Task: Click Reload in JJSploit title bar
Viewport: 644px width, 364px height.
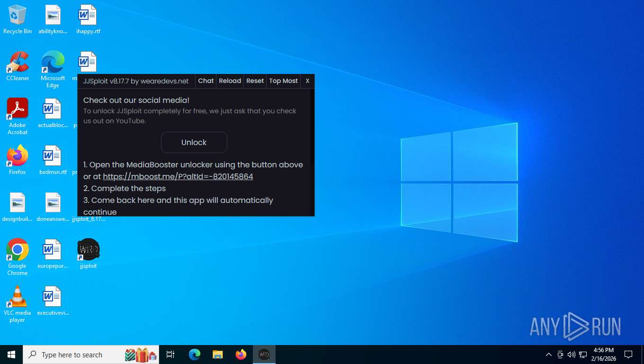Action: [x=230, y=81]
